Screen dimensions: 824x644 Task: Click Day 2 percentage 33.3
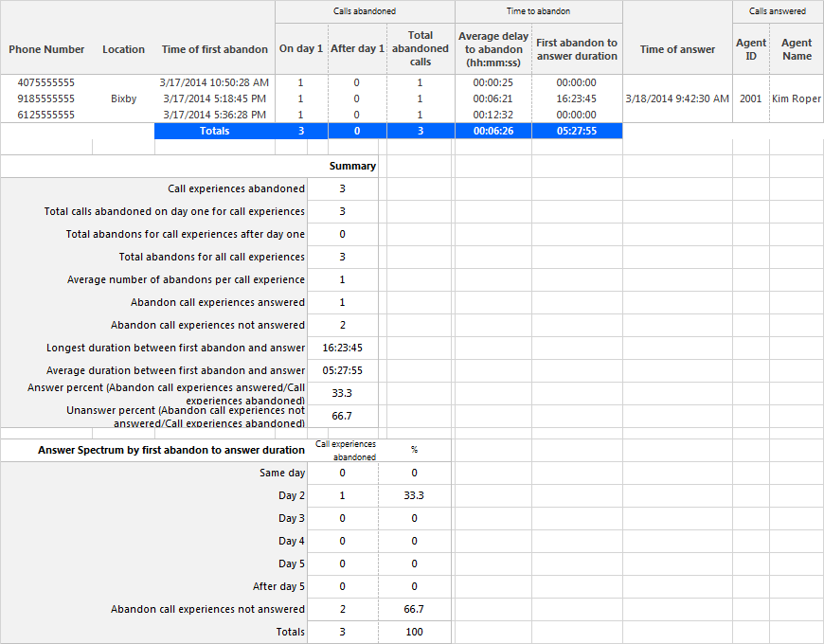(414, 495)
